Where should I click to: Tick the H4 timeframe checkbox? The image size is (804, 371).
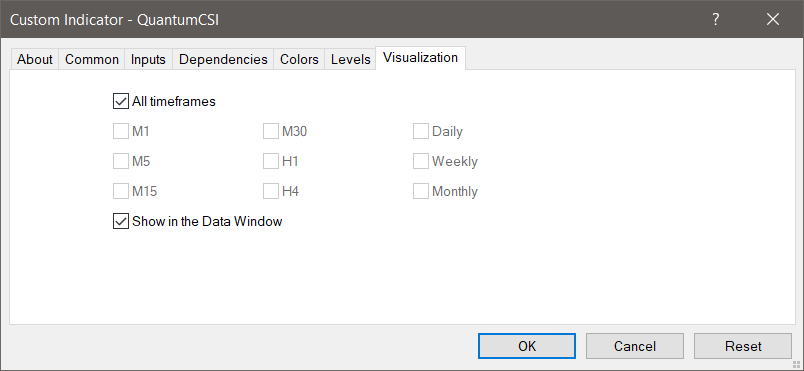click(x=271, y=192)
